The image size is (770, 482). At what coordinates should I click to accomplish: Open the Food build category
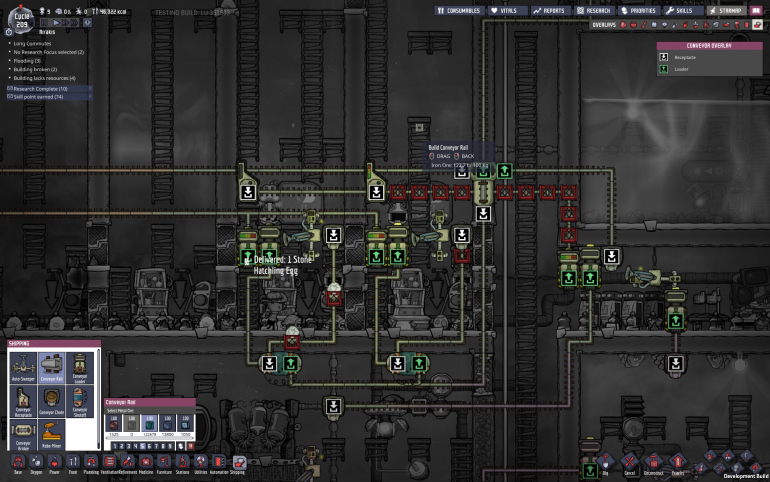(x=73, y=462)
